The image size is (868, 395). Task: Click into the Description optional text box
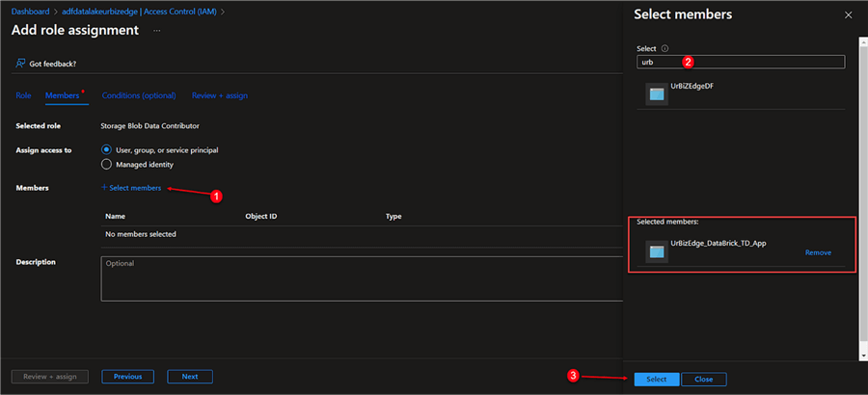(362, 278)
